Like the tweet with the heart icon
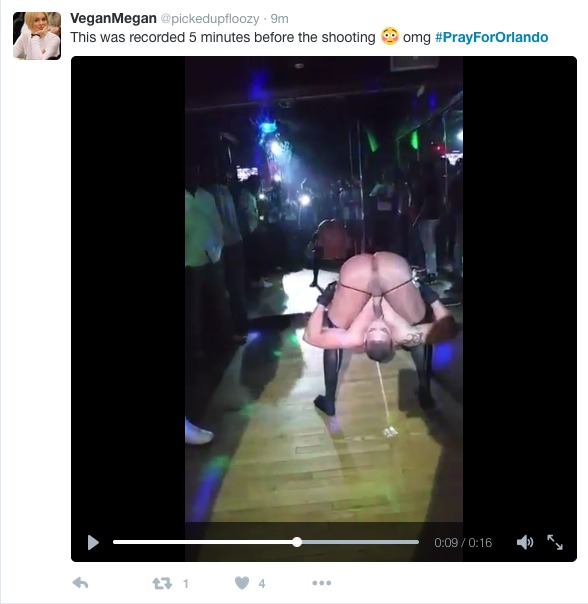 tap(242, 583)
